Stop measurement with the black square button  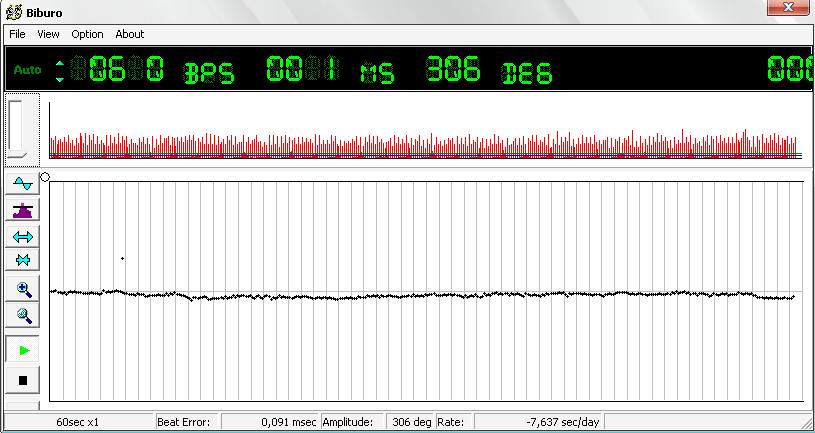tap(22, 380)
